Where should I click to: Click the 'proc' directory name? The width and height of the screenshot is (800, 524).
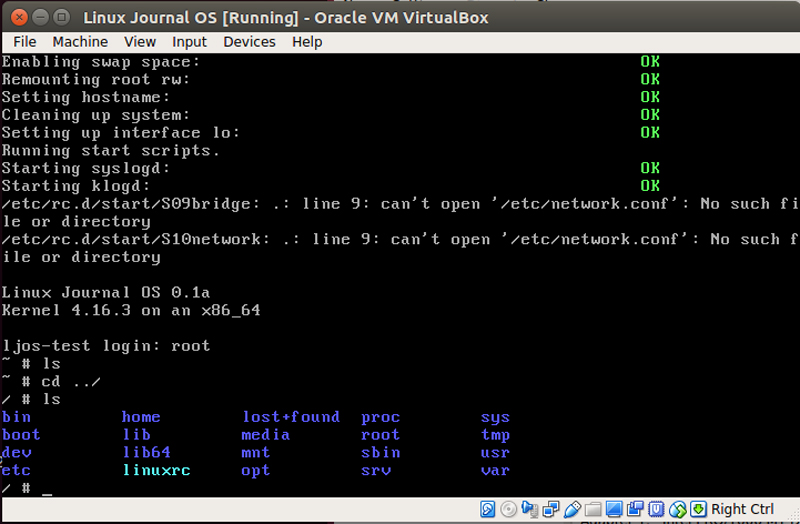pyautogui.click(x=381, y=418)
